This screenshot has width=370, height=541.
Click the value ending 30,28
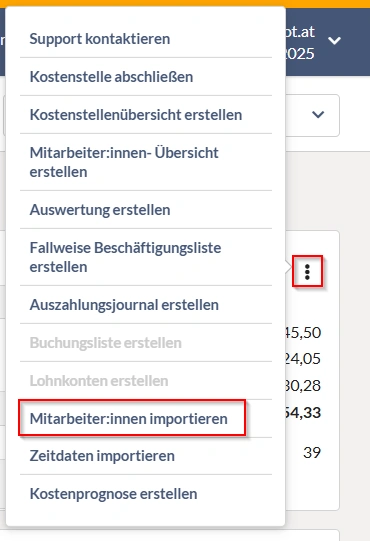pos(303,385)
